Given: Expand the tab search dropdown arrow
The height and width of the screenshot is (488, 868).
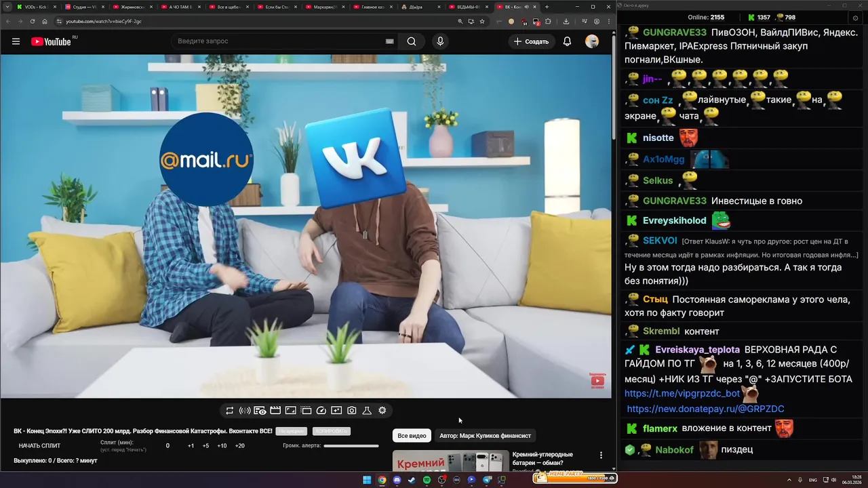Looking at the screenshot, I should click(x=7, y=7).
